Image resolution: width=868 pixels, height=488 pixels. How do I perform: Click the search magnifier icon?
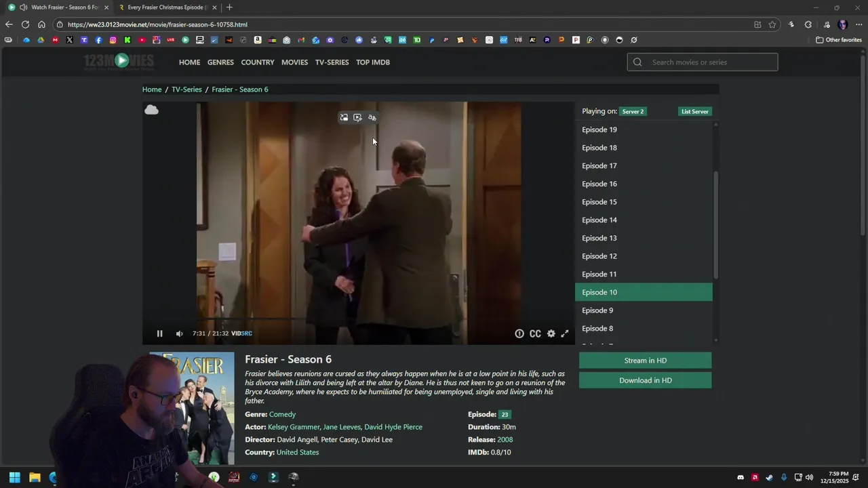637,62
